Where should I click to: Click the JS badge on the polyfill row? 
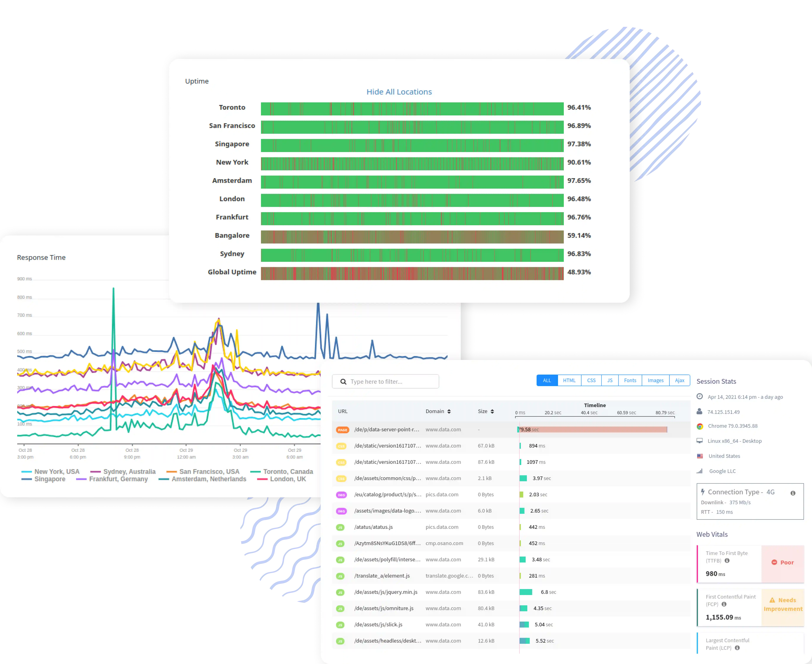[x=340, y=560]
